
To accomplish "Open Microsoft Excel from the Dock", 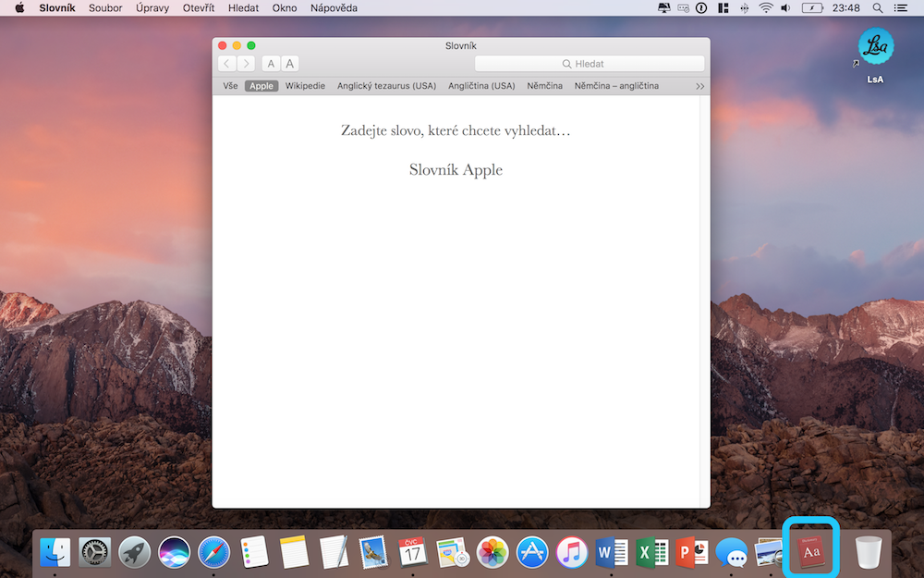I will pyautogui.click(x=651, y=553).
